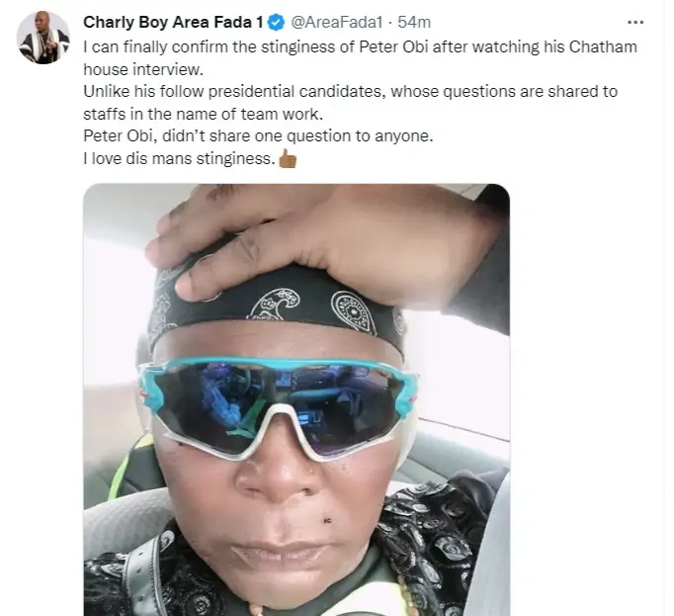The width and height of the screenshot is (674, 616).
Task: Click the first line of tweet text
Action: 356,46
